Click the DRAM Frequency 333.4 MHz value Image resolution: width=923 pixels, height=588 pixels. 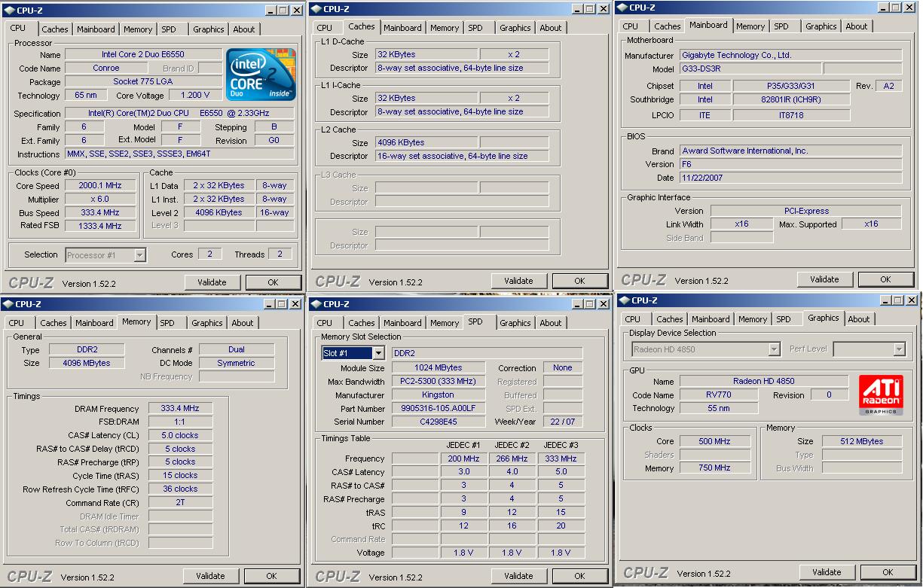pos(181,408)
